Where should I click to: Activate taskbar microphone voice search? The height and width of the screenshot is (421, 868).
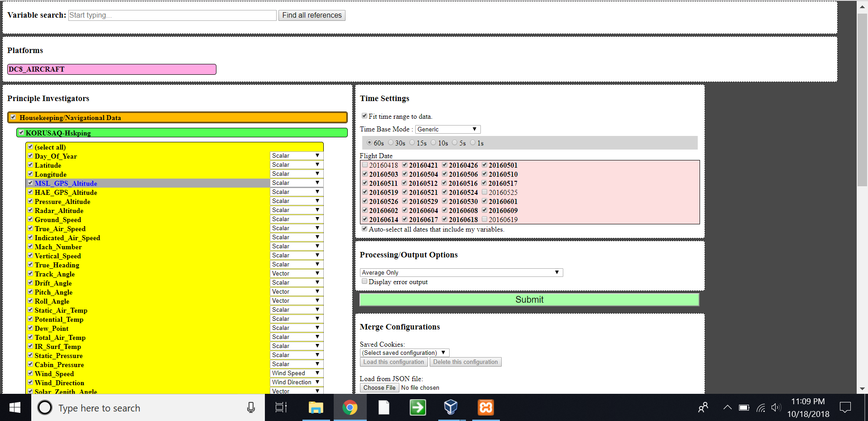pos(251,408)
